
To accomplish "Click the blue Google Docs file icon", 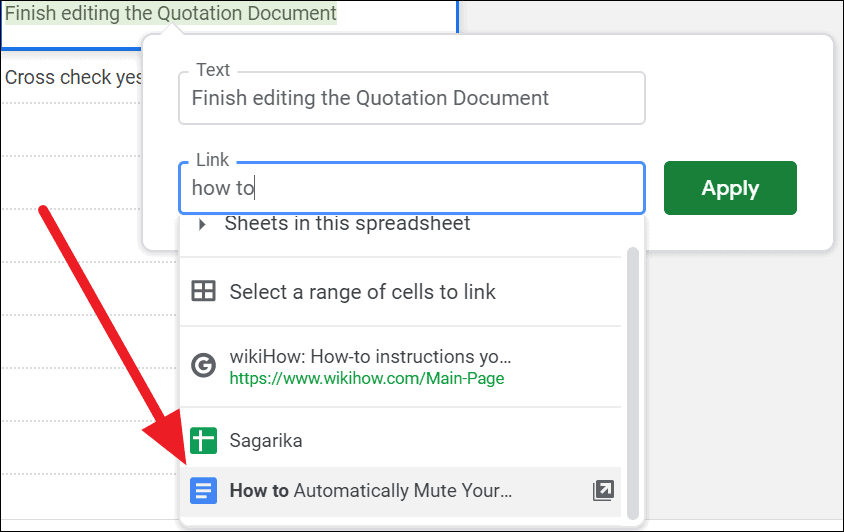I will (203, 491).
